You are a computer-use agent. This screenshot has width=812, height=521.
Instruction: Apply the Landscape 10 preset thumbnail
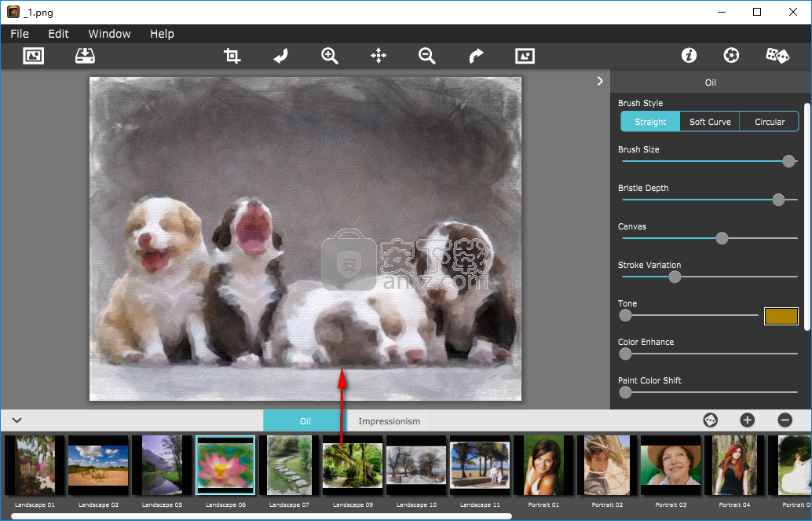pyautogui.click(x=416, y=465)
